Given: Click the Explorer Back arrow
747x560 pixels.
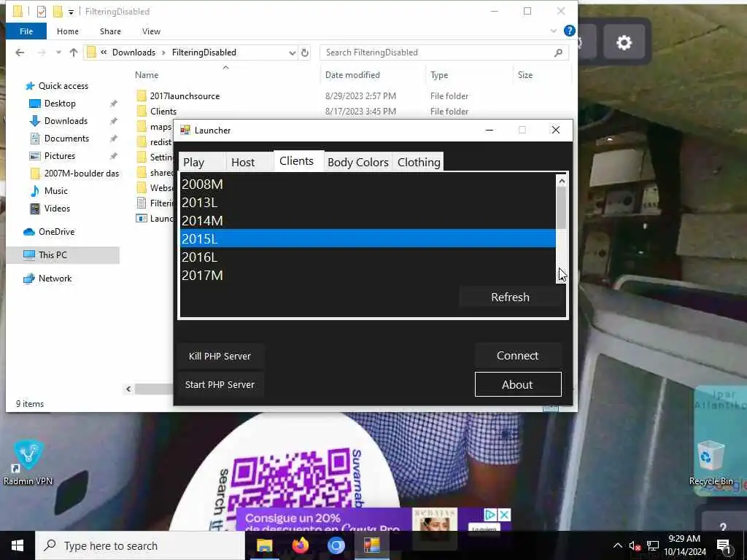Looking at the screenshot, I should pyautogui.click(x=20, y=52).
